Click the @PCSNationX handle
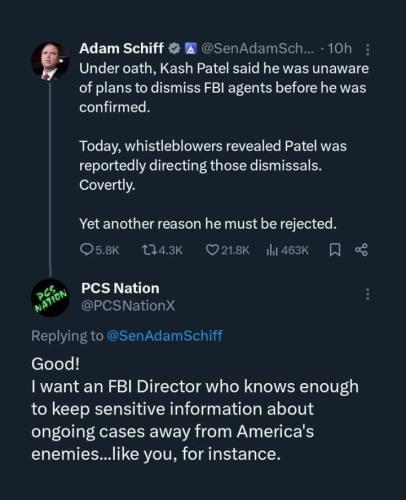Screen dimensions: 406x500 (128, 306)
